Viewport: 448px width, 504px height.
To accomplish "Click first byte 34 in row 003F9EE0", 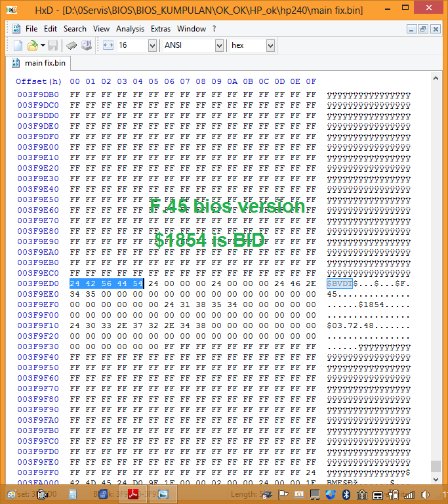I will coord(75,294).
